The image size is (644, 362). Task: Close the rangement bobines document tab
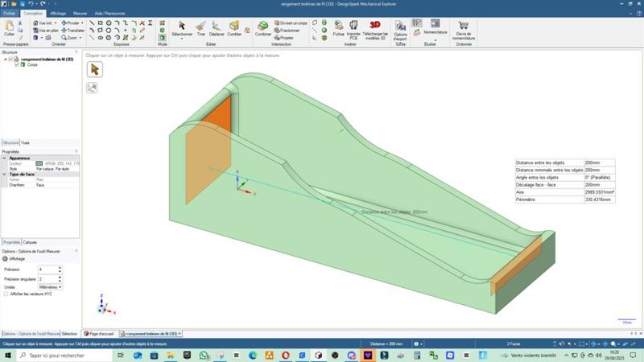coord(180,334)
